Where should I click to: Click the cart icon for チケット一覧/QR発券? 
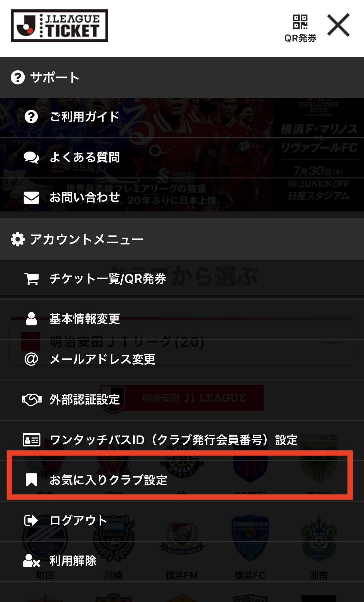(x=31, y=279)
